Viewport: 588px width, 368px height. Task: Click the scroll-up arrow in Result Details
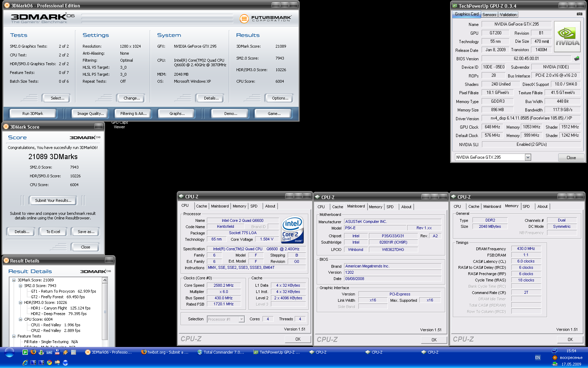coord(105,280)
